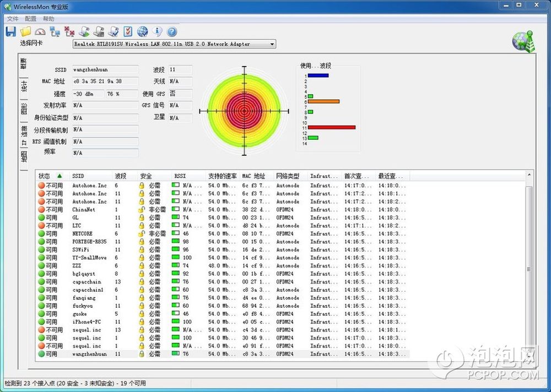Click the padlock icon on the bglqayst row
Image resolution: width=551 pixels, height=392 pixels.
coord(142,274)
